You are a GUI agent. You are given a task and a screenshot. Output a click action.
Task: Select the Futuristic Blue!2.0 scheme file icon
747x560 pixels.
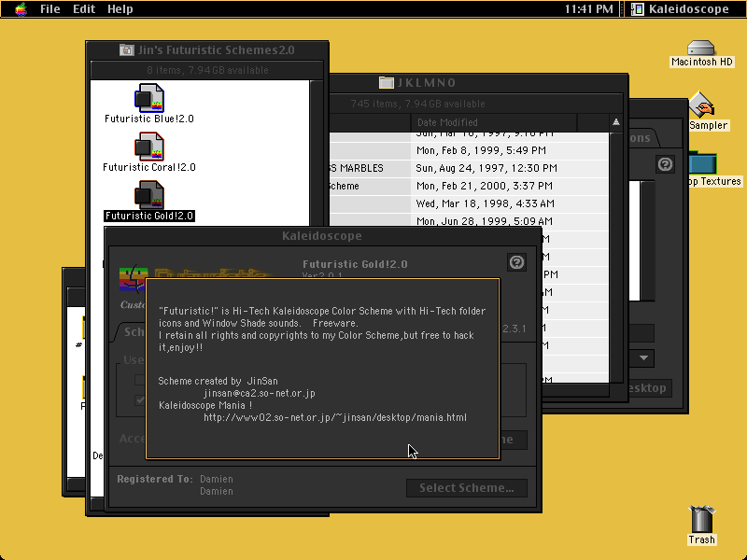149,98
